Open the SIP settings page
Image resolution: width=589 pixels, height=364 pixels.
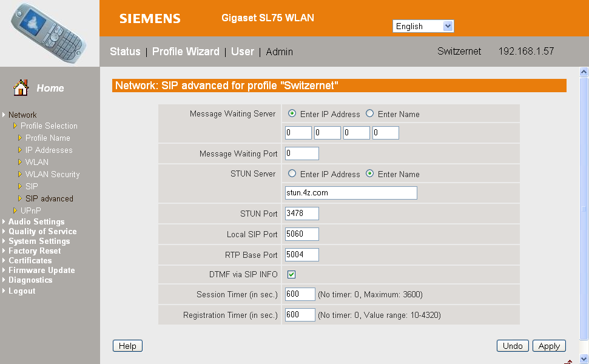click(x=32, y=186)
